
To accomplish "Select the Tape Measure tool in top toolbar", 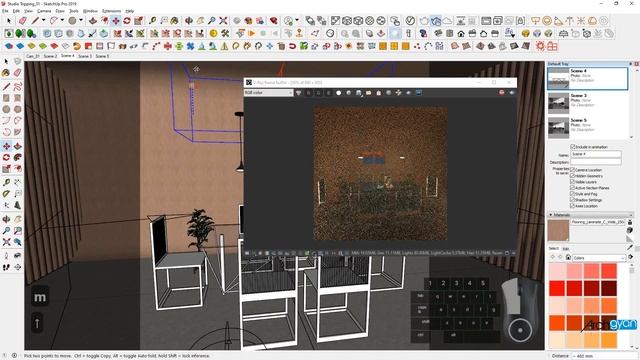I will point(152,20).
